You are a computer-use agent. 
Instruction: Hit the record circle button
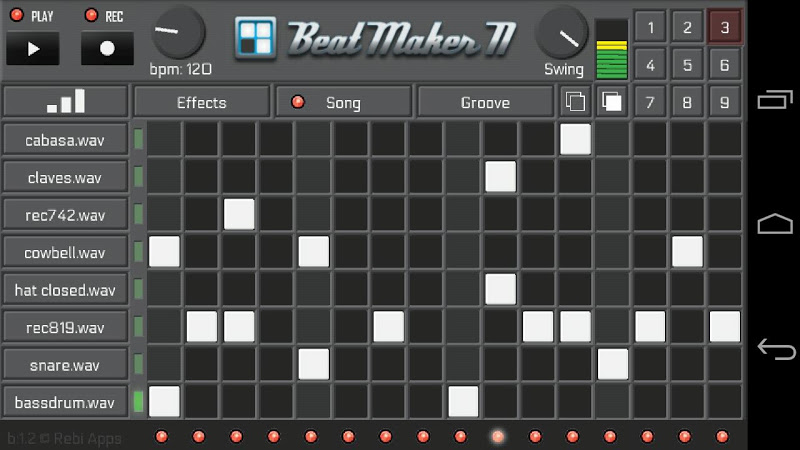pyautogui.click(x=107, y=49)
